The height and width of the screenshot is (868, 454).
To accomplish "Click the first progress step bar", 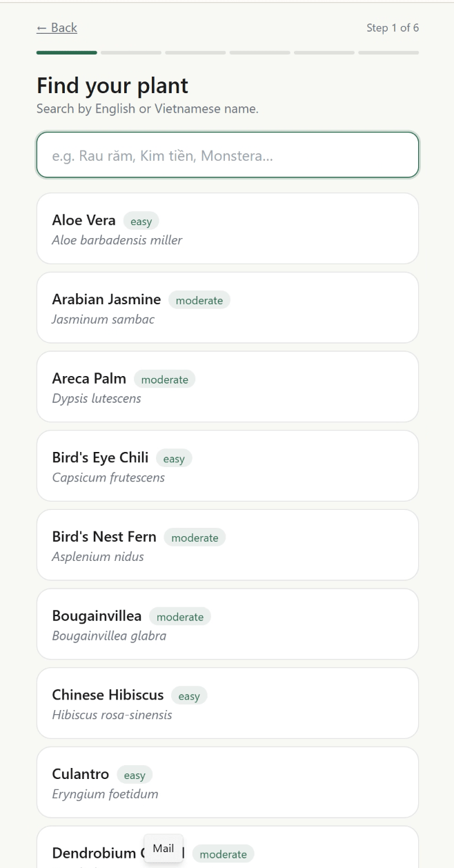I will pos(67,52).
